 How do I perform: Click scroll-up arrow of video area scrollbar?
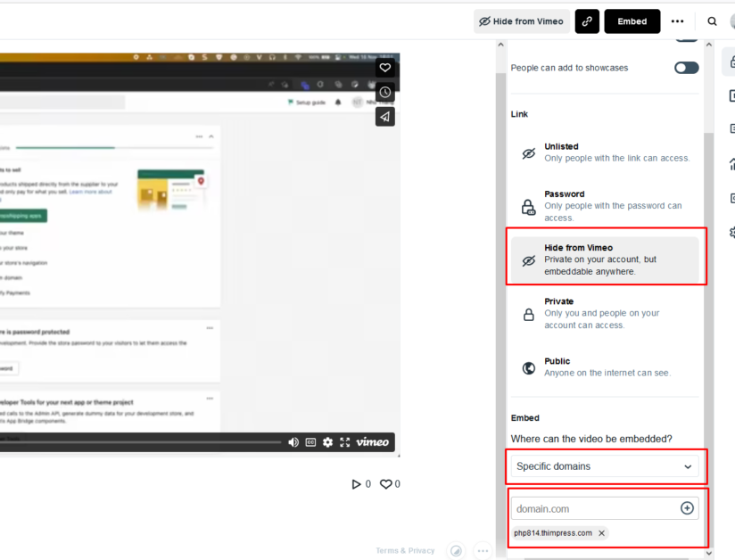coord(500,45)
